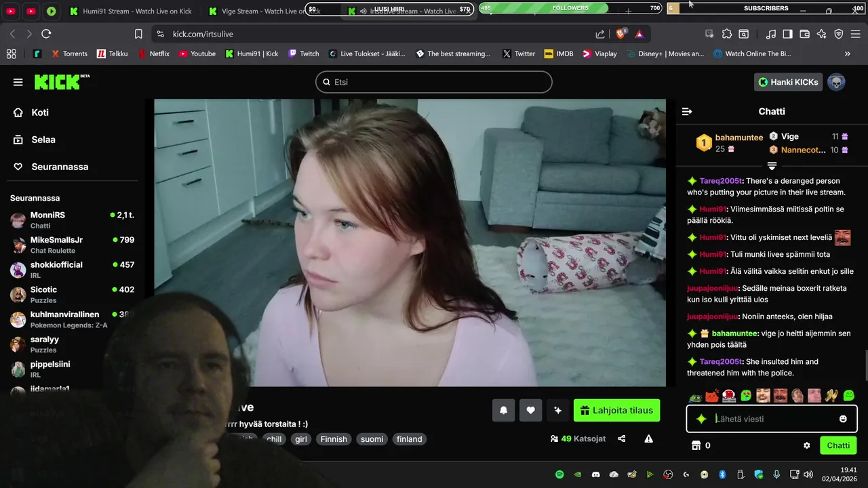Open pinned green play tab
868x488 pixels.
coord(52,12)
